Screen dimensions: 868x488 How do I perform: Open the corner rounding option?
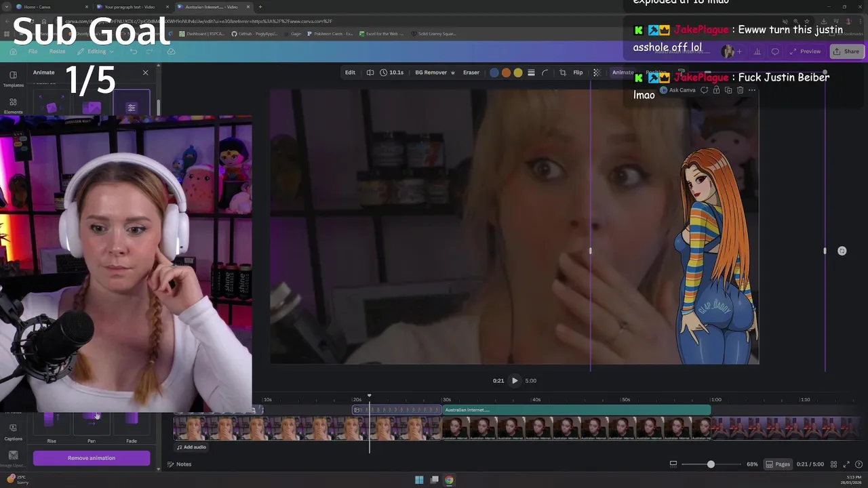[545, 73]
